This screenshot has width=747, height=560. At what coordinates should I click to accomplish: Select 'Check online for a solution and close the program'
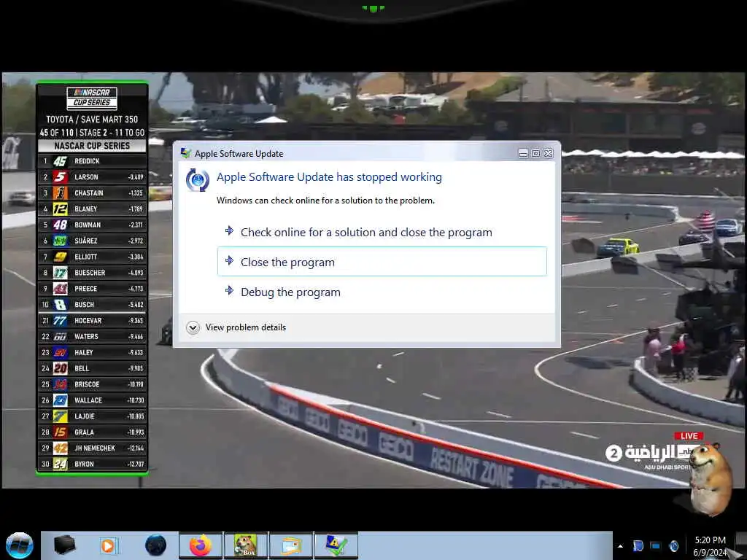pyautogui.click(x=382, y=232)
